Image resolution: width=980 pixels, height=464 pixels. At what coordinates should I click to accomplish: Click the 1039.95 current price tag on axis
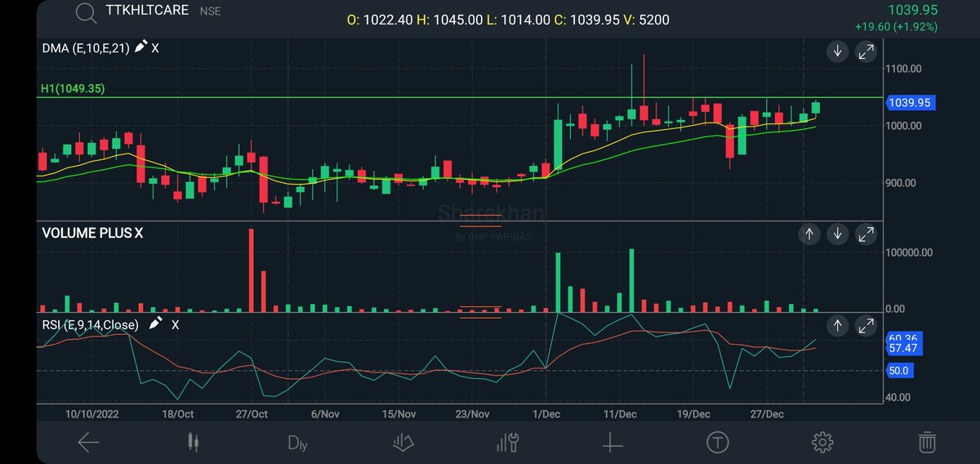coord(910,103)
